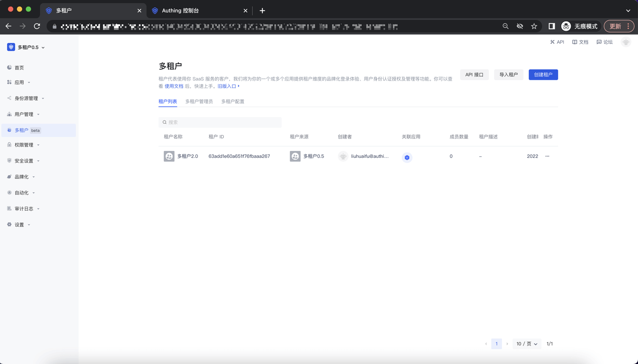Expand the 用户管理 sidebar section

(24, 115)
